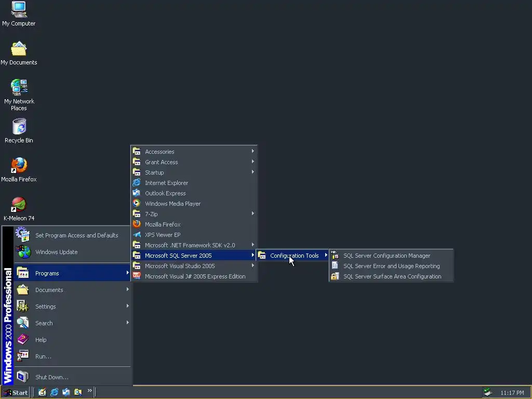
Task: Click the Show Desktop quick launch icon
Action: [x=42, y=392]
